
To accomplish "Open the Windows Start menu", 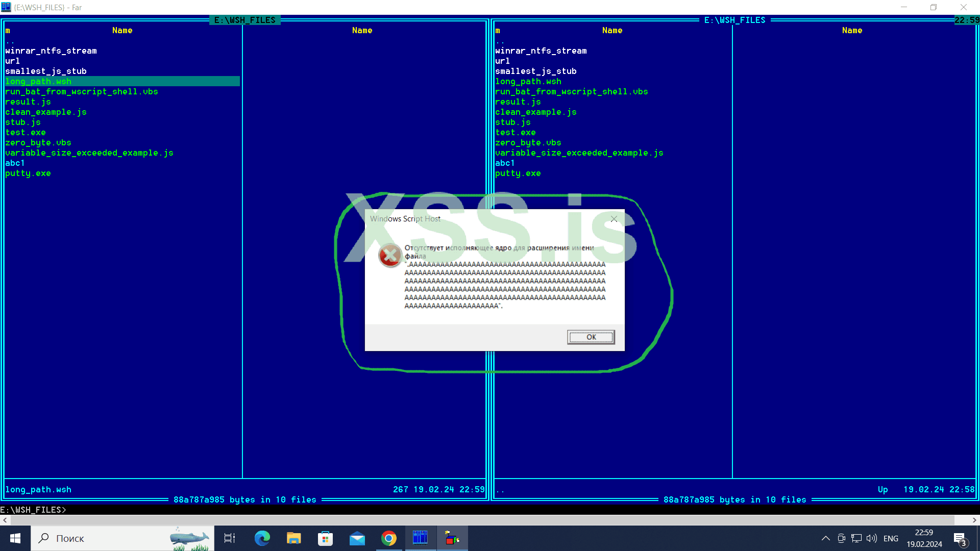I will (15, 538).
